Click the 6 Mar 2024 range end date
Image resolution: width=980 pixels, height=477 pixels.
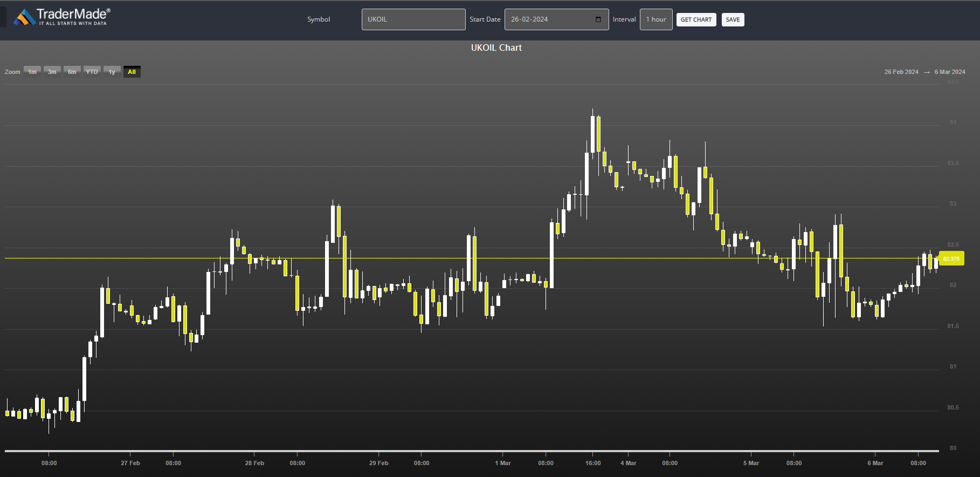click(x=950, y=72)
